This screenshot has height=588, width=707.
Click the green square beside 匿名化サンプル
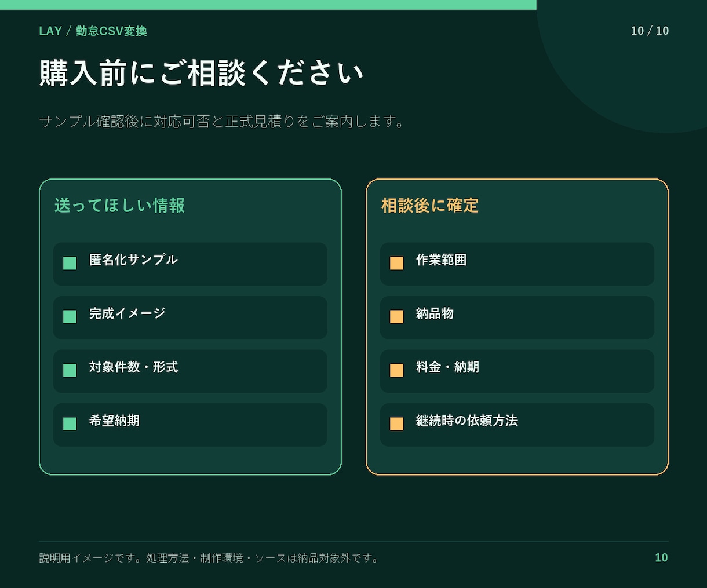(x=70, y=263)
